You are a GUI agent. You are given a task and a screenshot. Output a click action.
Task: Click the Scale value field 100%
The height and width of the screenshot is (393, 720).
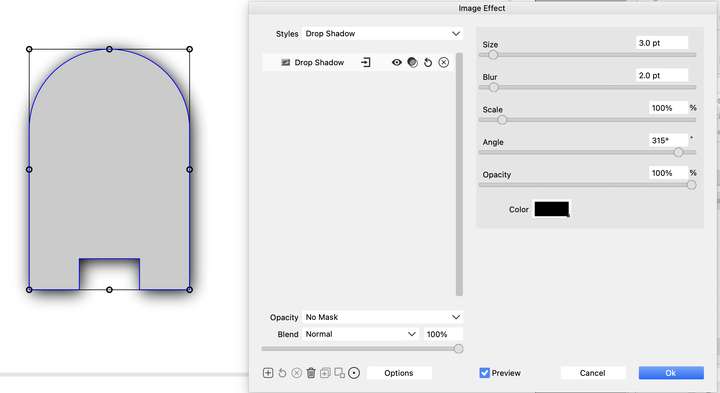[x=669, y=108]
